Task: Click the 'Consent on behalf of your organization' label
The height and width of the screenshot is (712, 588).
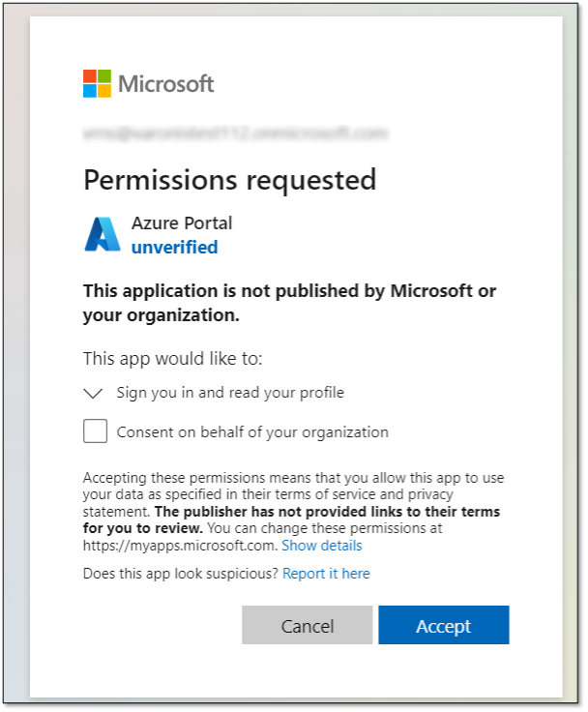Action: [252, 432]
